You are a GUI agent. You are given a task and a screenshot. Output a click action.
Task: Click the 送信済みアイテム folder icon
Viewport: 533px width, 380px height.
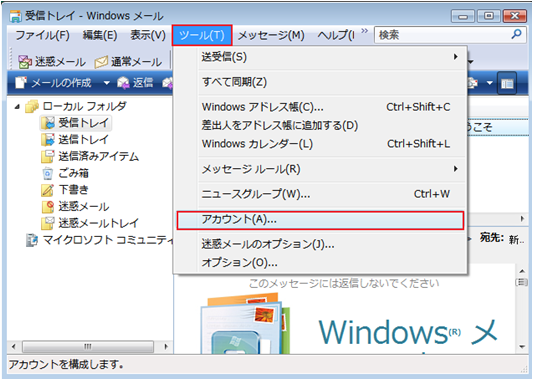point(48,156)
